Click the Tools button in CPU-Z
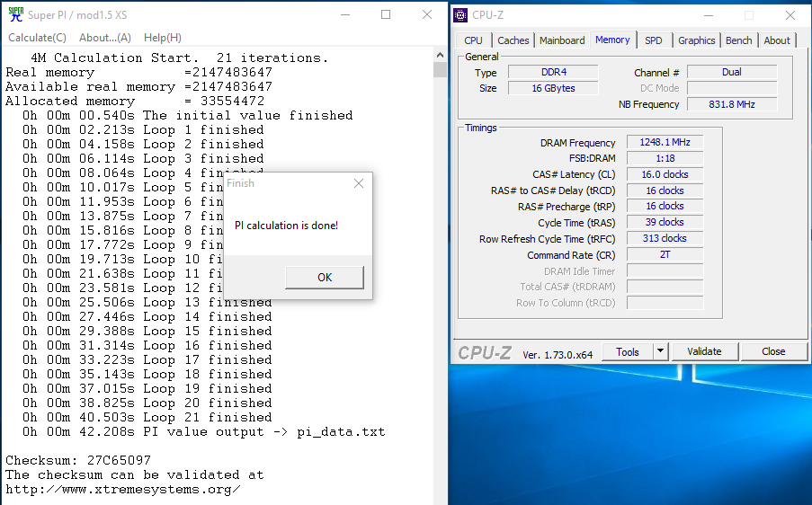The width and height of the screenshot is (812, 505). 627,352
